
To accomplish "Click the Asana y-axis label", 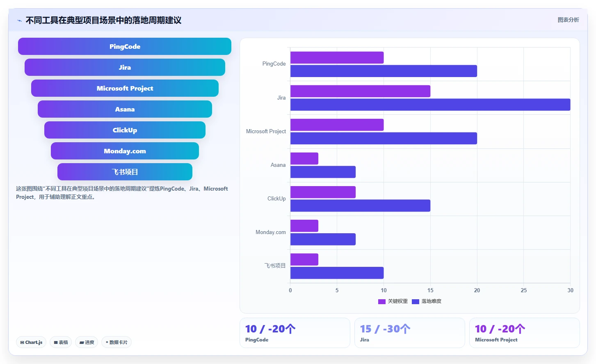I will coord(278,165).
